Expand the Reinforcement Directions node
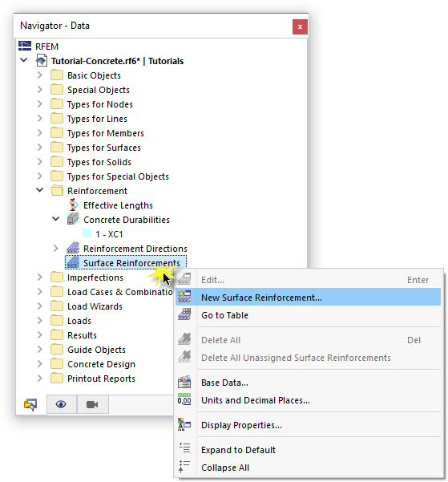Viewport: 448px width, 482px height. (55, 248)
